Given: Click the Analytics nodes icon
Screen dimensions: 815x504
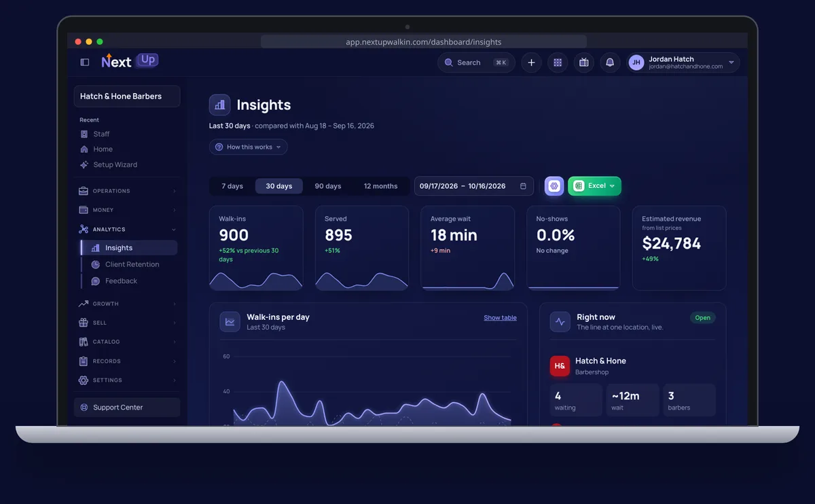Looking at the screenshot, I should coord(84,230).
